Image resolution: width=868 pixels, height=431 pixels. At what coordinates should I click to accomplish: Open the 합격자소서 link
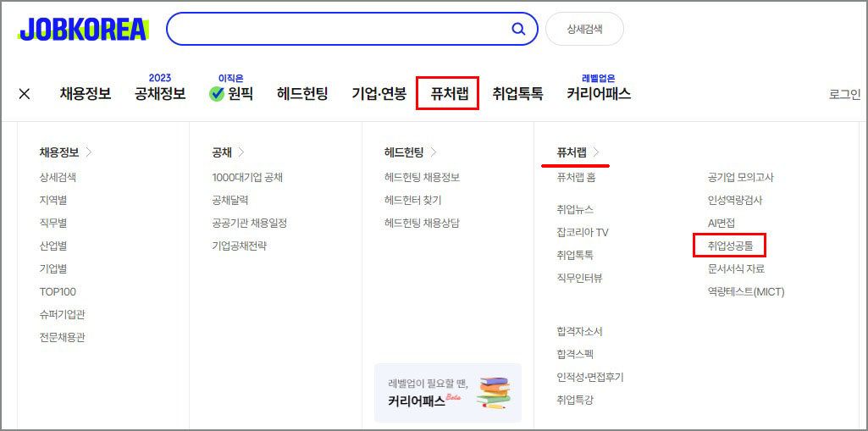coord(579,331)
